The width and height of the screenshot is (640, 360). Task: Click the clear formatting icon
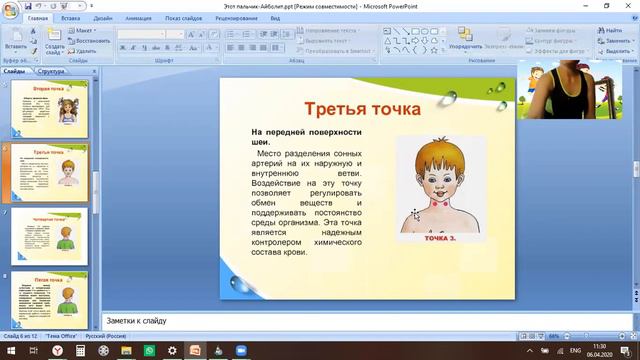click(214, 35)
